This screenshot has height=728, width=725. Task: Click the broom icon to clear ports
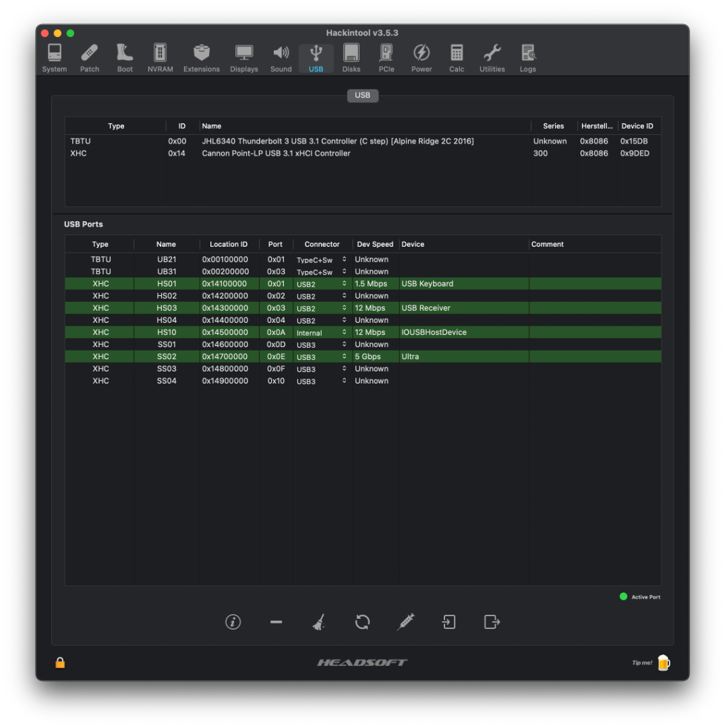[x=319, y=621]
